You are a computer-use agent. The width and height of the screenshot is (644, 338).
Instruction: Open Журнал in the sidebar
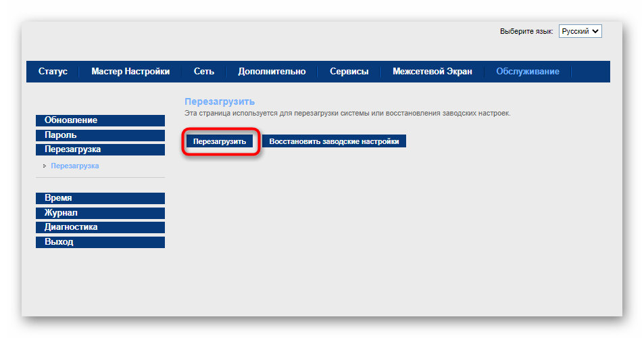click(x=100, y=213)
